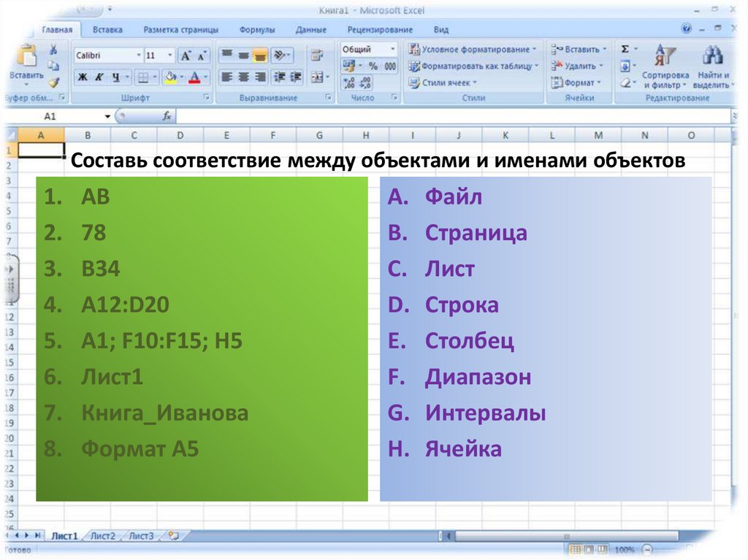Increase indent in alignment group

[297, 77]
